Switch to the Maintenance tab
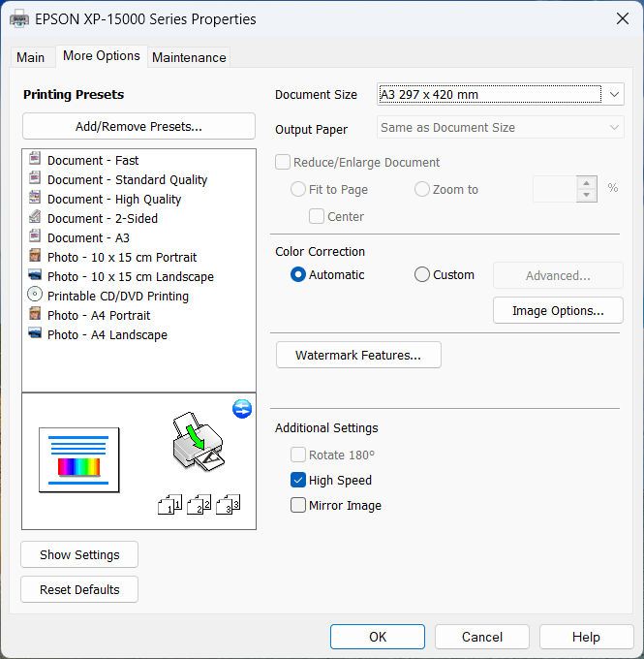The height and width of the screenshot is (659, 644). click(189, 57)
